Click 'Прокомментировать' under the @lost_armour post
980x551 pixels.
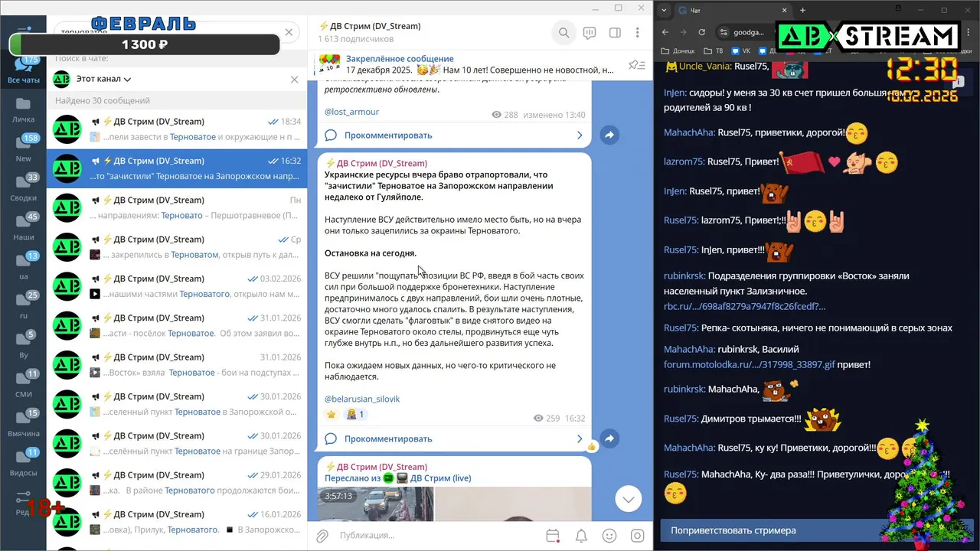[388, 135]
